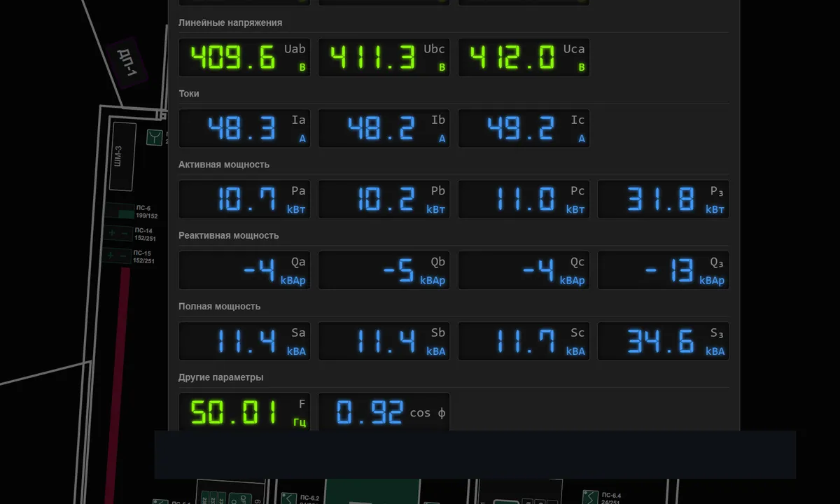Viewport: 840px width, 504px height.
Task: Click the minus symbol in ПС-14 indicator
Action: 125,233
